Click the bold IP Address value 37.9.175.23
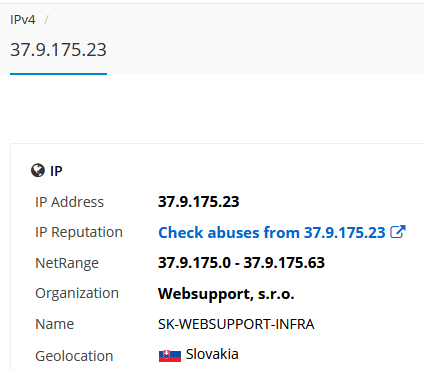The height and width of the screenshot is (370, 424). click(x=199, y=202)
